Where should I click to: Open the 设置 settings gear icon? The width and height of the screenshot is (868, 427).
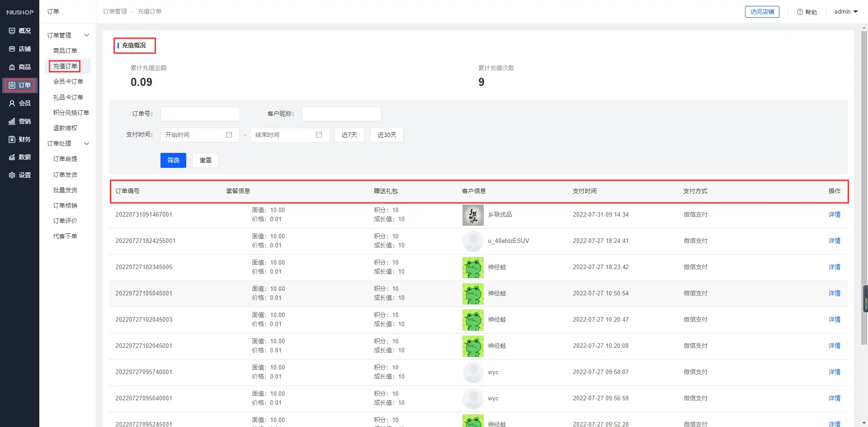[12, 175]
